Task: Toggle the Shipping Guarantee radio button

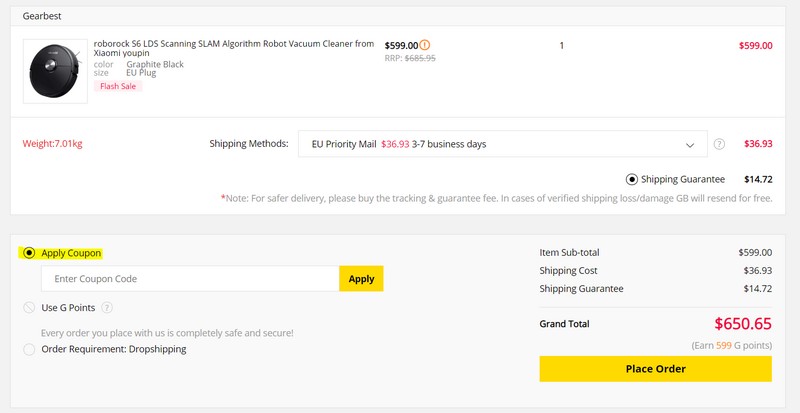Action: pyautogui.click(x=631, y=179)
